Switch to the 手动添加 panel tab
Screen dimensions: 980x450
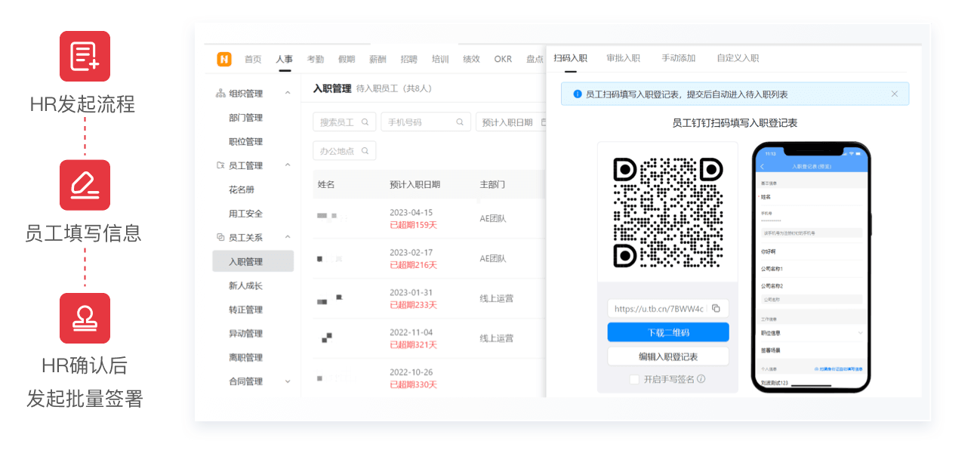click(x=679, y=58)
